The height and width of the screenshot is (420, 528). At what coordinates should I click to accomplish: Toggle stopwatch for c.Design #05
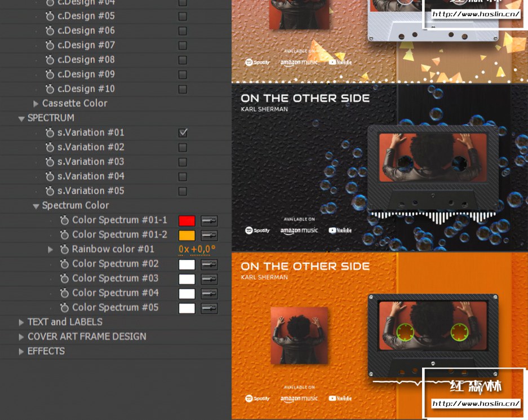pos(50,16)
